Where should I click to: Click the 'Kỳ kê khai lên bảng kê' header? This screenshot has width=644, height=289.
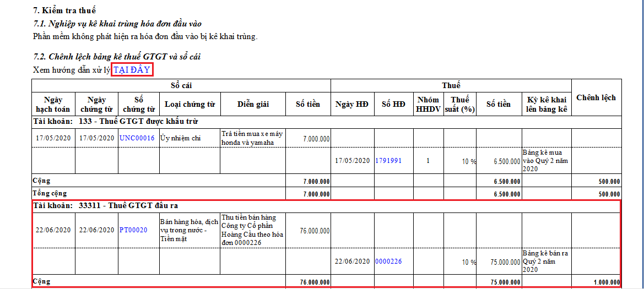point(546,104)
